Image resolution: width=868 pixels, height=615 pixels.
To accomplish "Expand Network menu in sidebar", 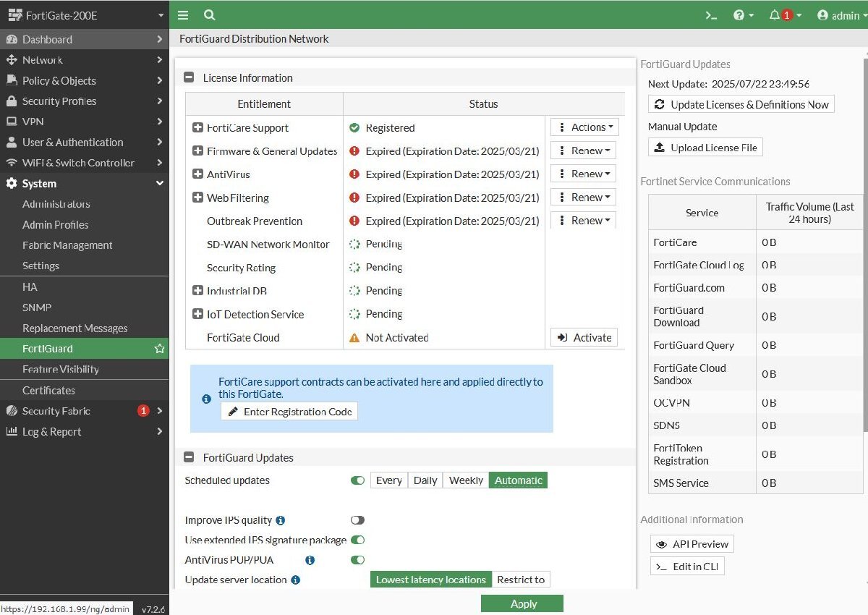I will 85,60.
